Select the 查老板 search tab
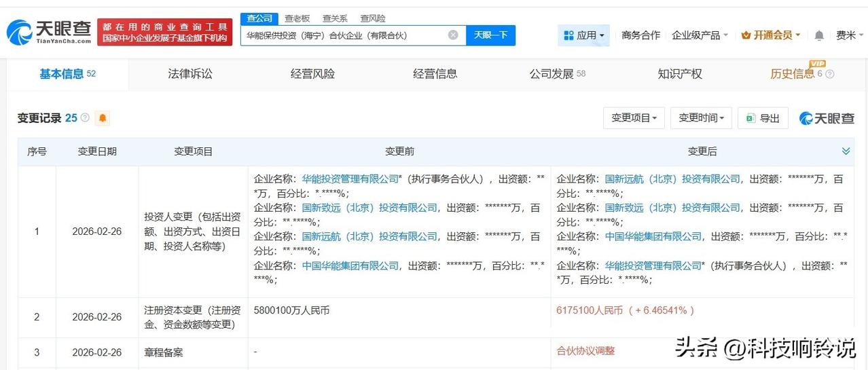The height and width of the screenshot is (370, 868). [x=297, y=18]
